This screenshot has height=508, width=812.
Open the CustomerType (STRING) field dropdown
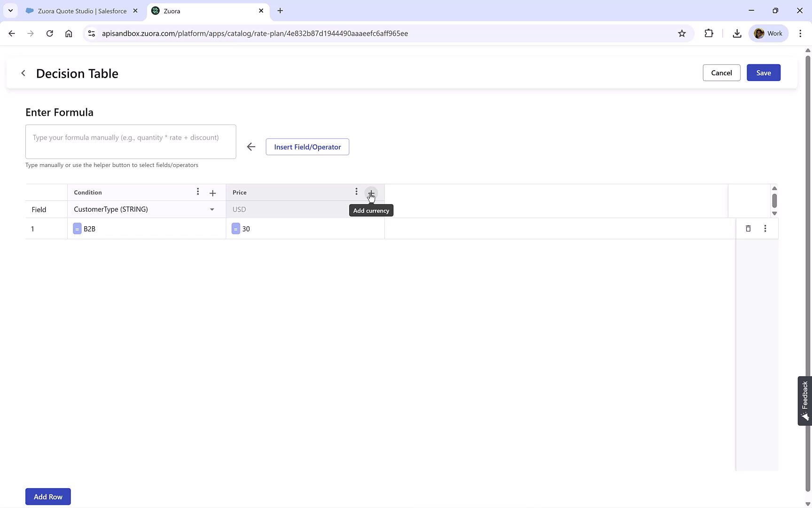[212, 209]
